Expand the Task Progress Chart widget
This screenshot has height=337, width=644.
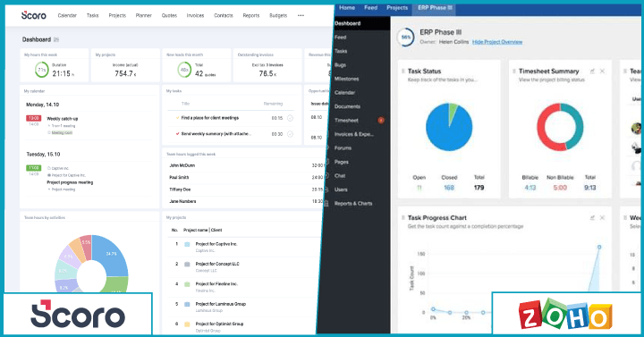pos(592,217)
